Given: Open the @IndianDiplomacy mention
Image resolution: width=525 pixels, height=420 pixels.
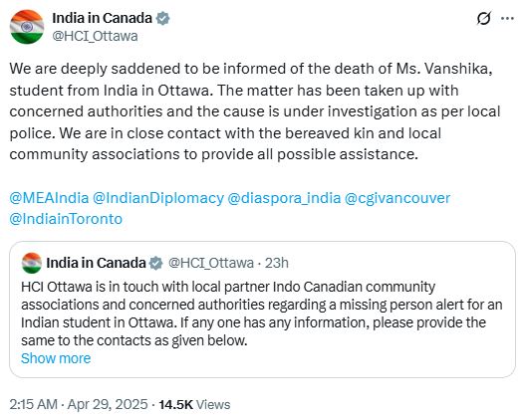Looking at the screenshot, I should pyautogui.click(x=158, y=198).
